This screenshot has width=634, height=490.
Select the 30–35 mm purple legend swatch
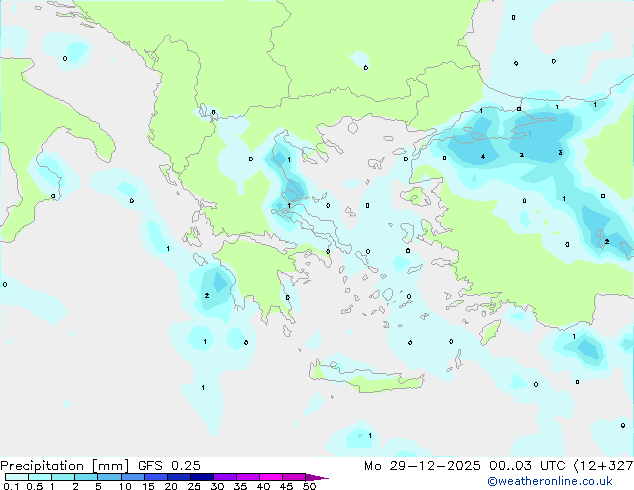pos(225,477)
